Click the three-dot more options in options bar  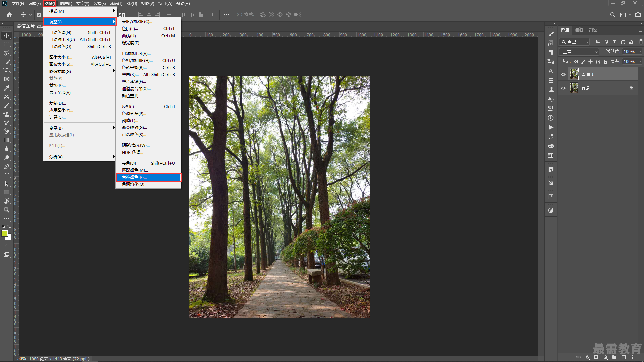click(227, 15)
